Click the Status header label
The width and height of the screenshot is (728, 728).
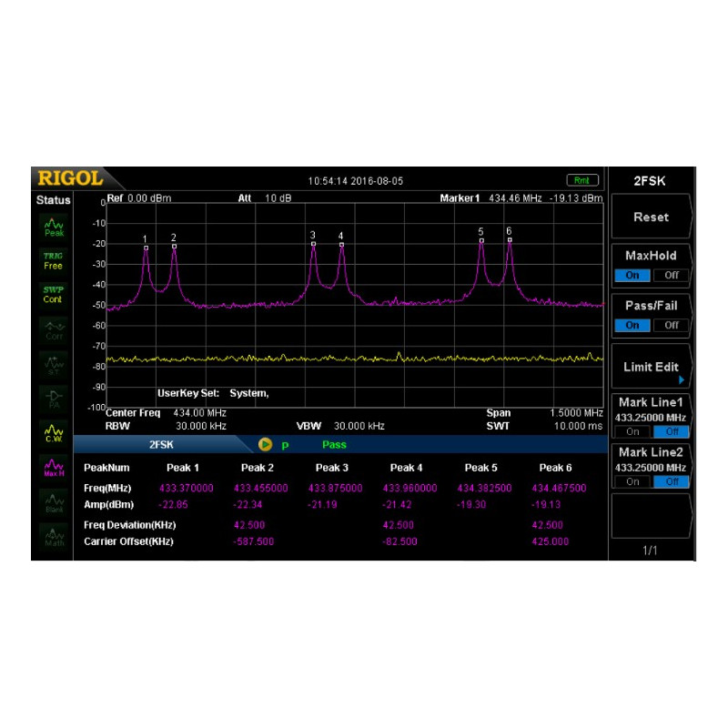[52, 199]
